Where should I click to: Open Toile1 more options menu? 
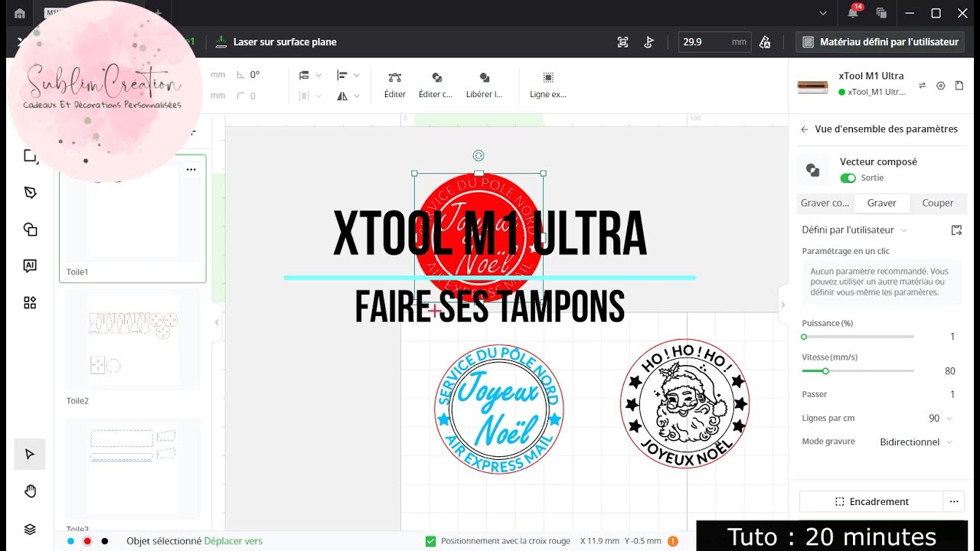click(x=191, y=169)
